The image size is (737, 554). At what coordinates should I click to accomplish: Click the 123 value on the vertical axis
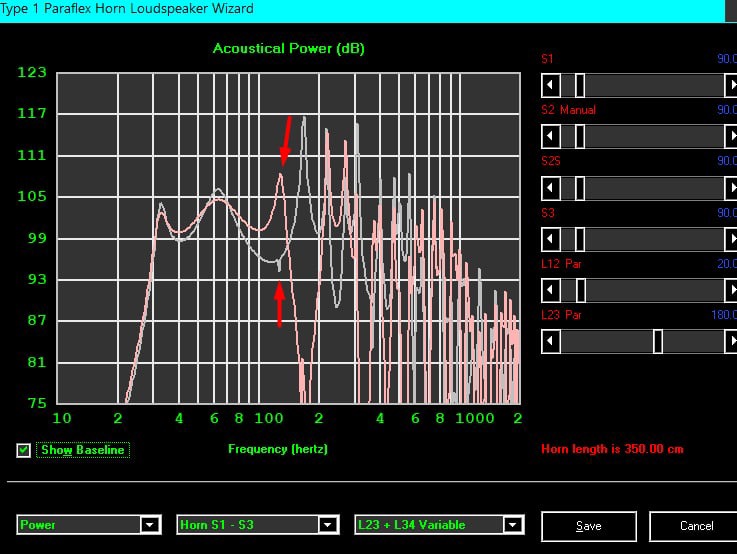(32, 72)
